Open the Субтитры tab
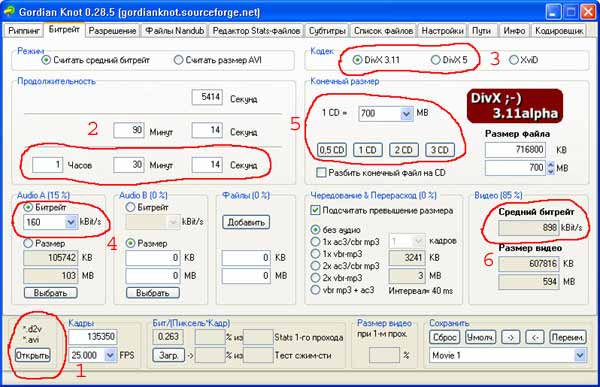The height and width of the screenshot is (387, 600). click(x=327, y=31)
